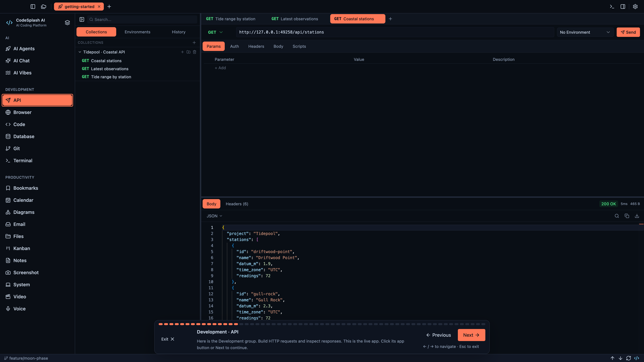Close the getting-started tab
Viewport: 644px width, 362px height.
(x=99, y=7)
